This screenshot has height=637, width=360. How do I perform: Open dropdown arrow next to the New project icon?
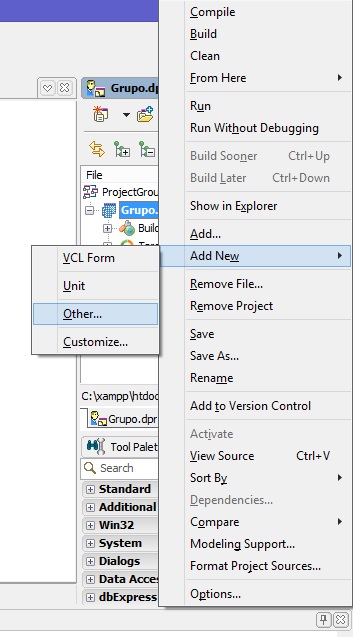point(126,115)
